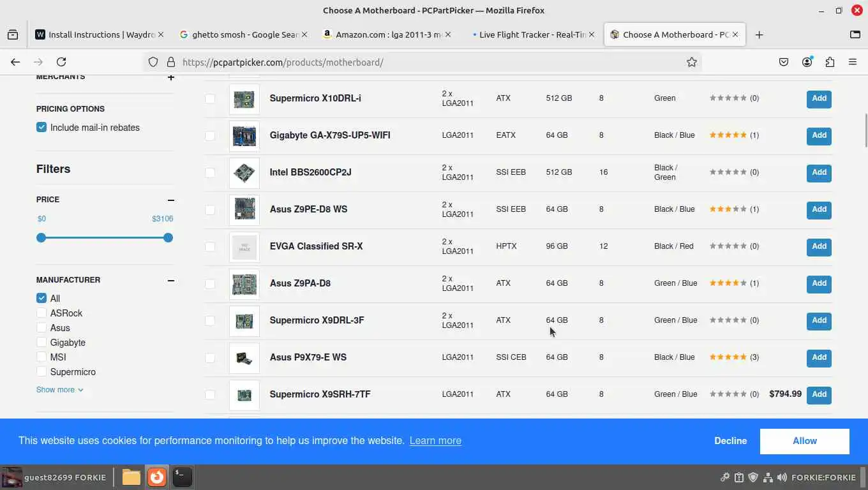
Task: Click Asus P9X79-E WS thumbnail
Action: coord(244,358)
